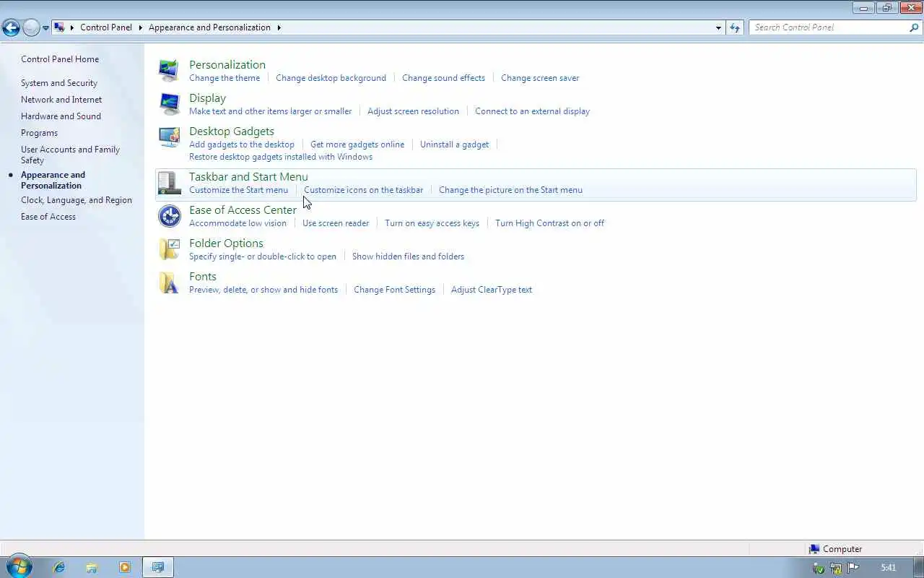Click the network tray icon

tap(836, 568)
